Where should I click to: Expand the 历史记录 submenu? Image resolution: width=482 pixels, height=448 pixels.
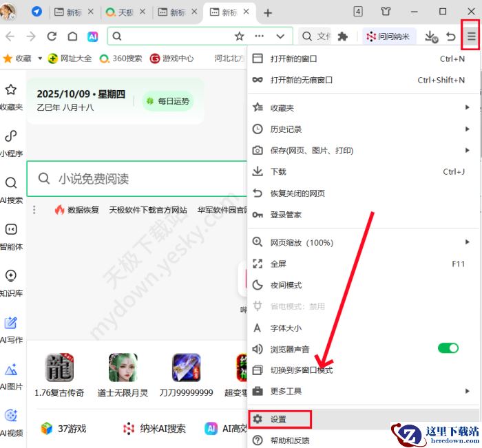coord(363,129)
